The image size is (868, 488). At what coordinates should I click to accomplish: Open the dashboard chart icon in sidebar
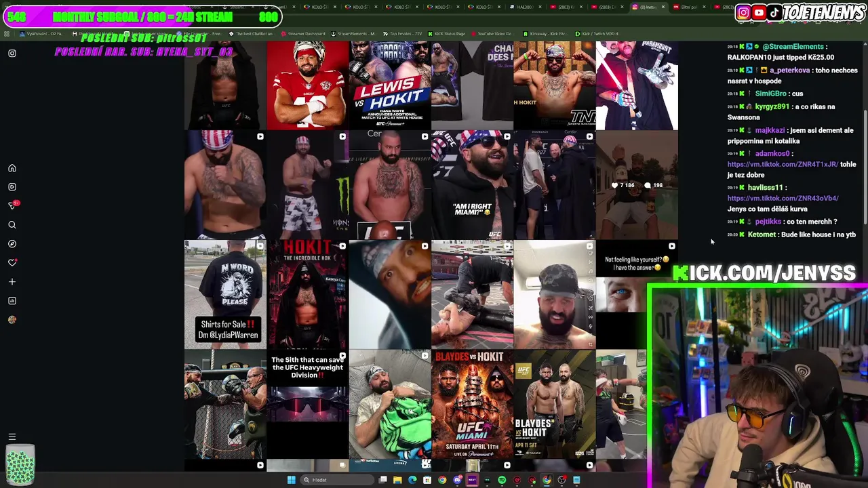pyautogui.click(x=12, y=301)
